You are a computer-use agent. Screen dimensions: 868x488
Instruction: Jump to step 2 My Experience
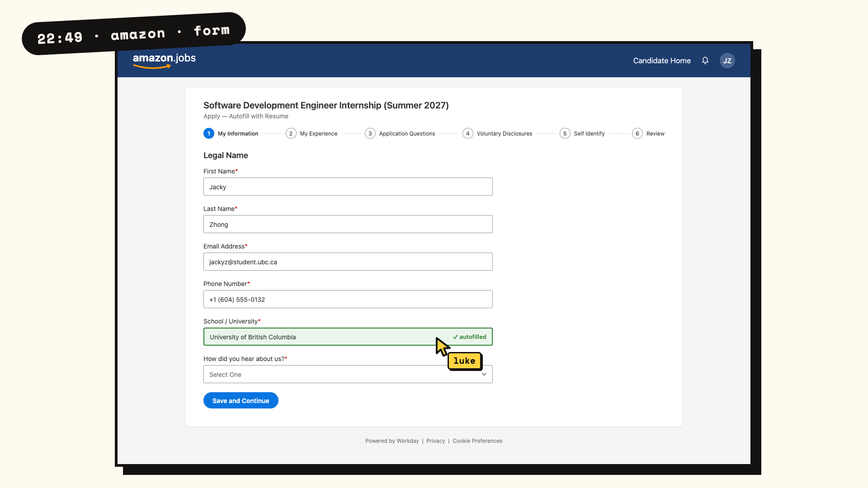tap(311, 133)
